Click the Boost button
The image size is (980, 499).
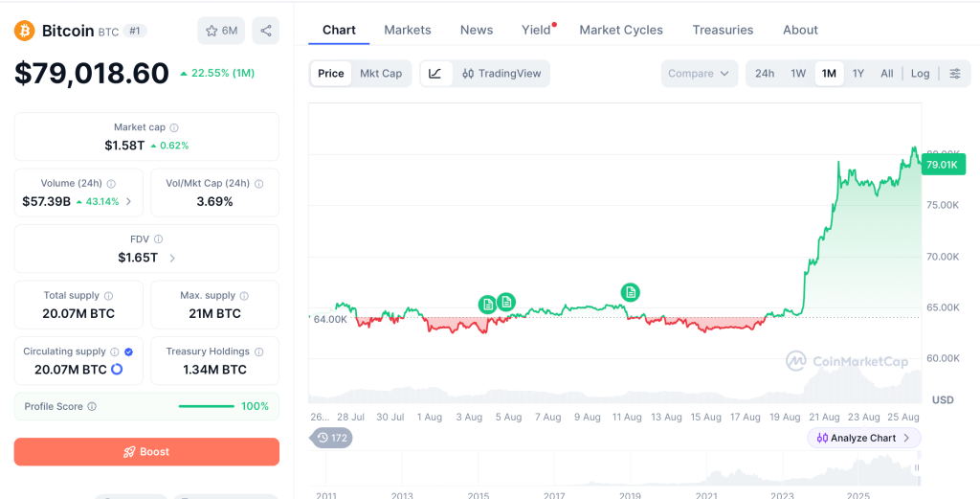[146, 451]
